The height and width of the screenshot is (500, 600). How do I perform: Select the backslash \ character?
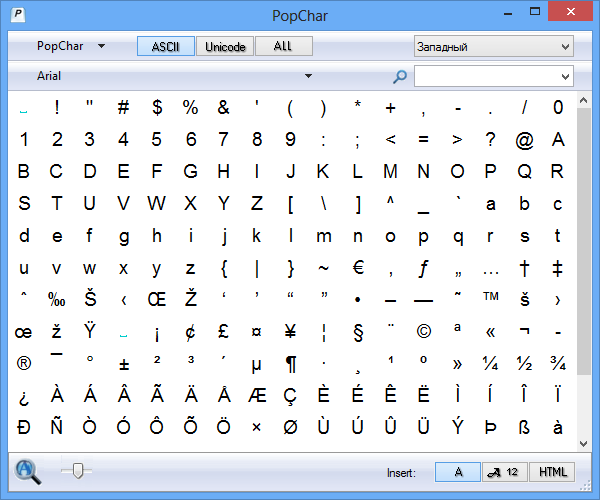point(323,204)
